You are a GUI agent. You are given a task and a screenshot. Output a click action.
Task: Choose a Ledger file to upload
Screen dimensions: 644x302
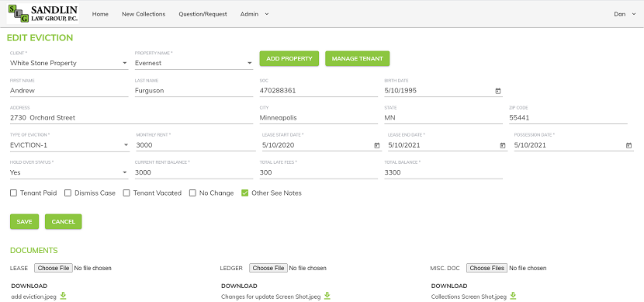pos(268,268)
